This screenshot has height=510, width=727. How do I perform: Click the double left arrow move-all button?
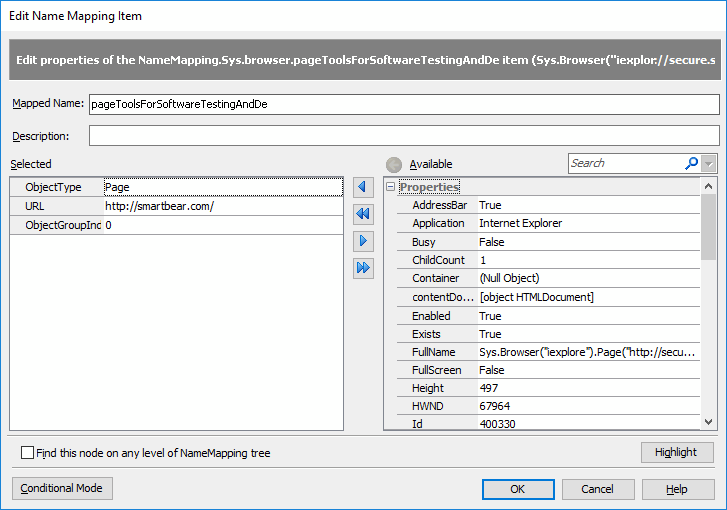[363, 214]
